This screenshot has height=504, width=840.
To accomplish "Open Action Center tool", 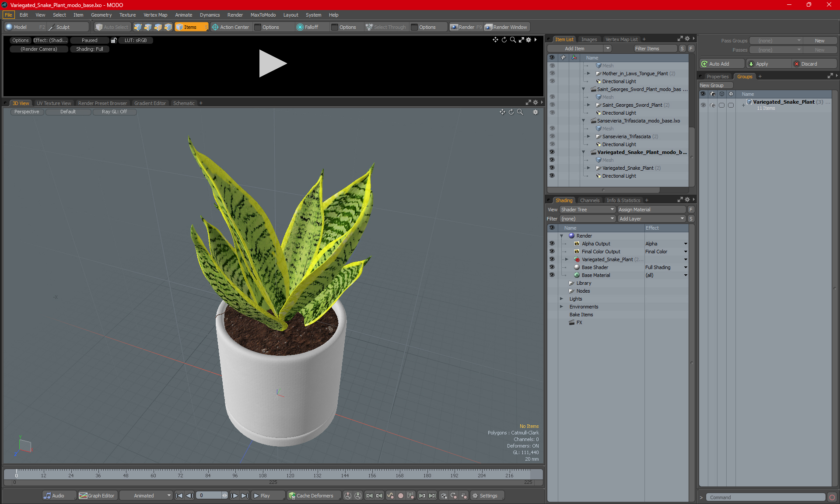I will point(231,27).
